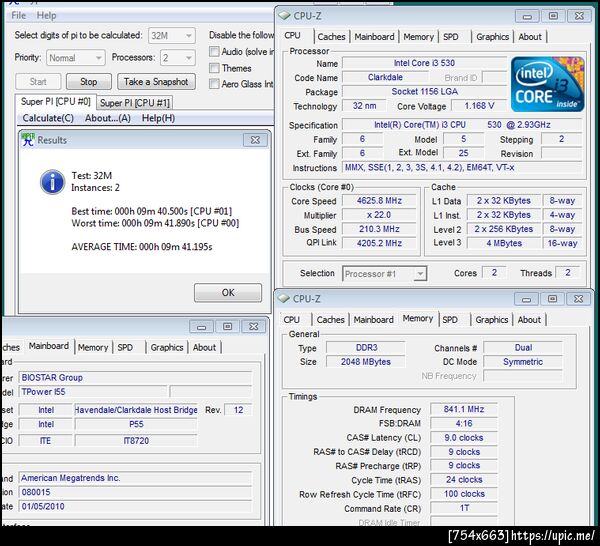This screenshot has width=600, height=546.
Task: Click the FSB:DRAM 4:16 value
Action: 464,423
